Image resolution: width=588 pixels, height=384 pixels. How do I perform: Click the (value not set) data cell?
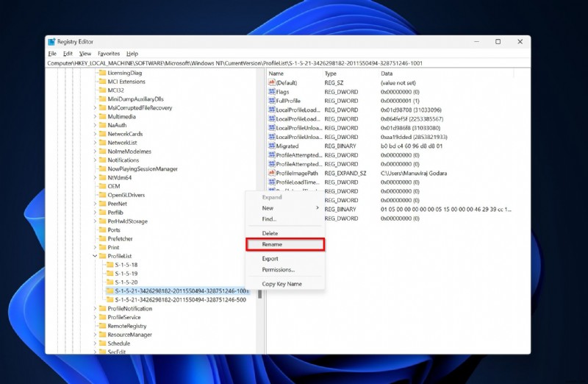398,82
